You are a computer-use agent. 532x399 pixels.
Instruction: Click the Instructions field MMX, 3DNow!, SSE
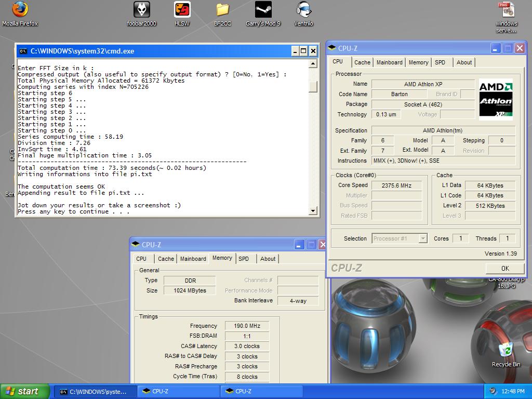click(x=443, y=161)
